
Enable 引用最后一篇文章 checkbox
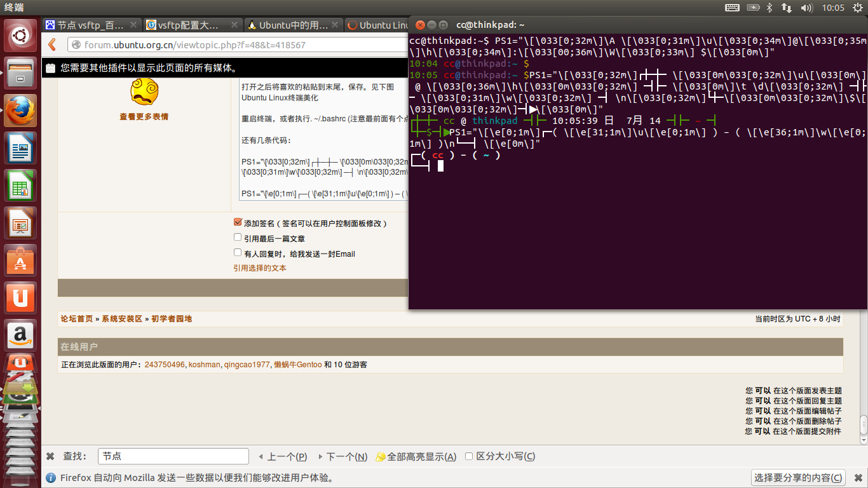(238, 238)
